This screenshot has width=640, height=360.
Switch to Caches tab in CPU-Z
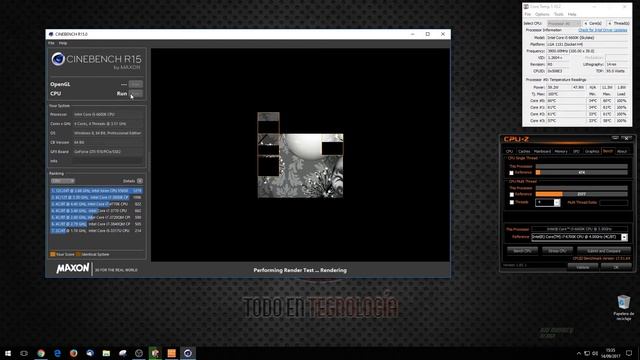(x=524, y=151)
